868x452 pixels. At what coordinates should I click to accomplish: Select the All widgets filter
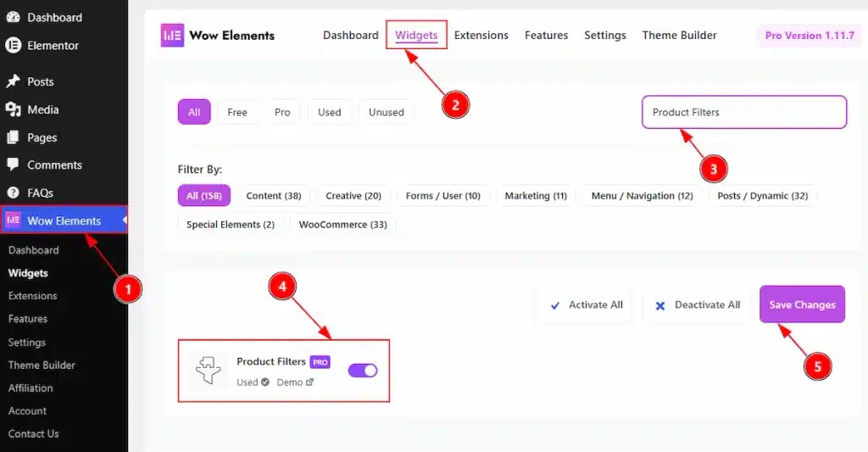point(194,112)
